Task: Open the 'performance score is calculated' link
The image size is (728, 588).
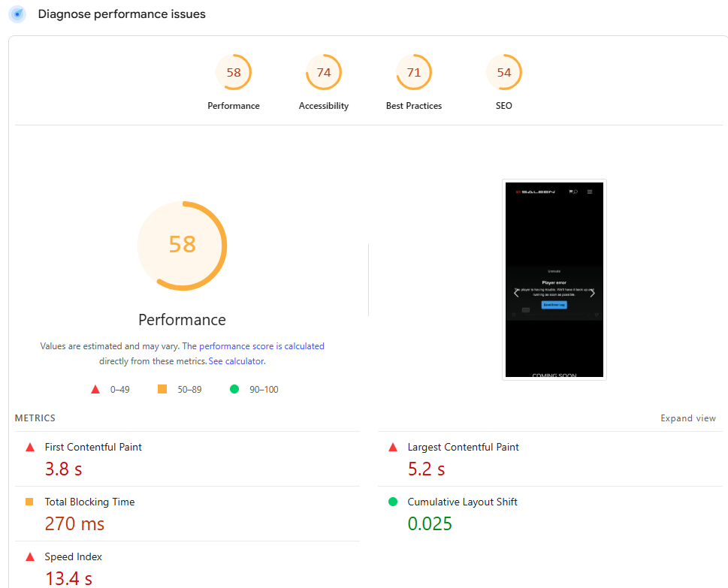Action: point(261,346)
